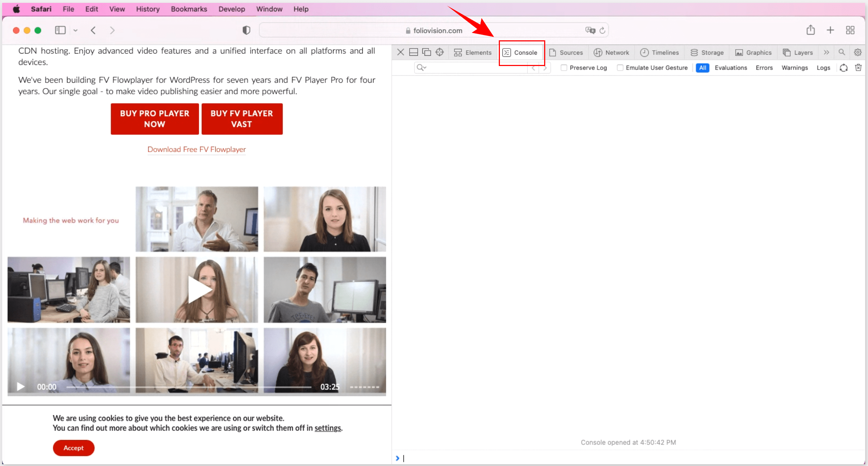The width and height of the screenshot is (868, 466).
Task: Go to previous console filter match
Action: click(x=533, y=68)
